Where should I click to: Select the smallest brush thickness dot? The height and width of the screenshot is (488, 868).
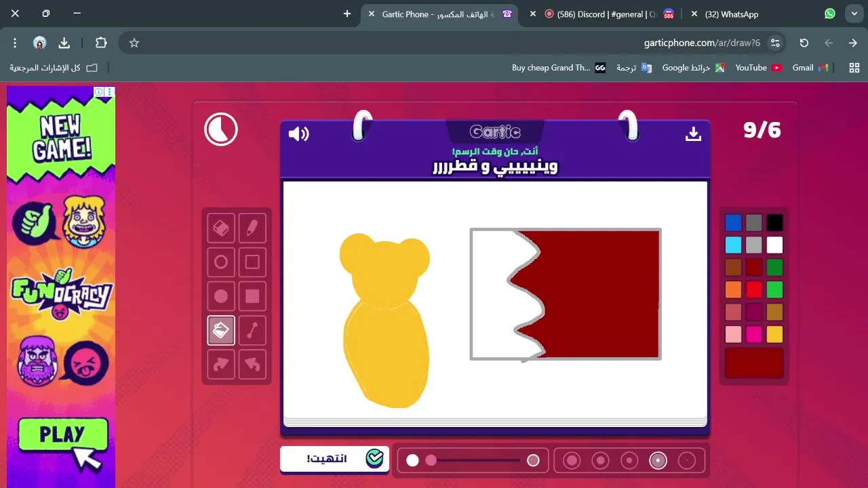click(687, 461)
